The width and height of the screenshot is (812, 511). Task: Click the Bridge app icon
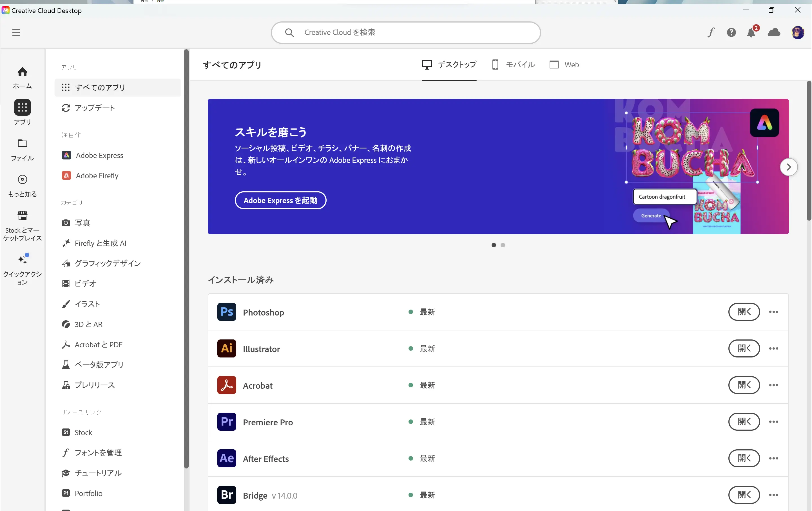coord(227,495)
